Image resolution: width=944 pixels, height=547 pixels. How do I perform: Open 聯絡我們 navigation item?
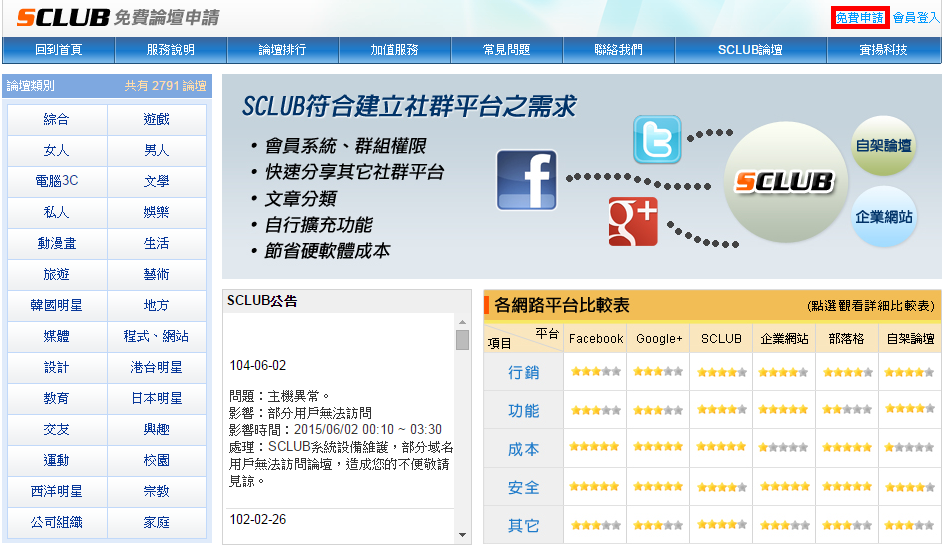[618, 50]
